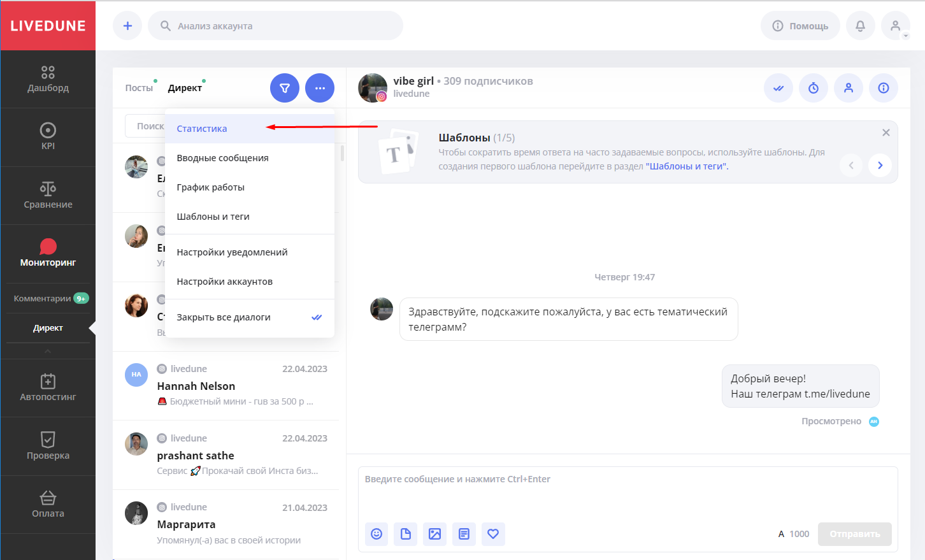Click the vibe girl name in chat header
The image size is (925, 560).
pos(413,81)
